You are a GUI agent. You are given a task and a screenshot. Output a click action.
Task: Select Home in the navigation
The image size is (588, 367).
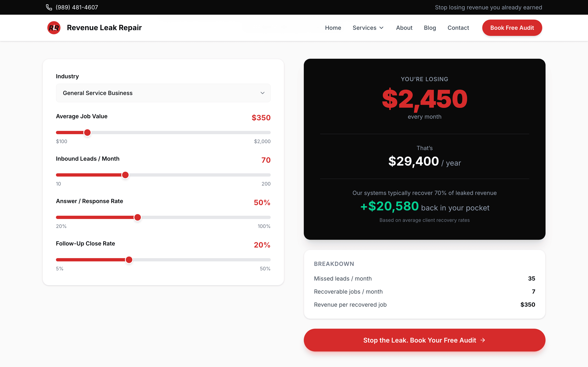[333, 28]
